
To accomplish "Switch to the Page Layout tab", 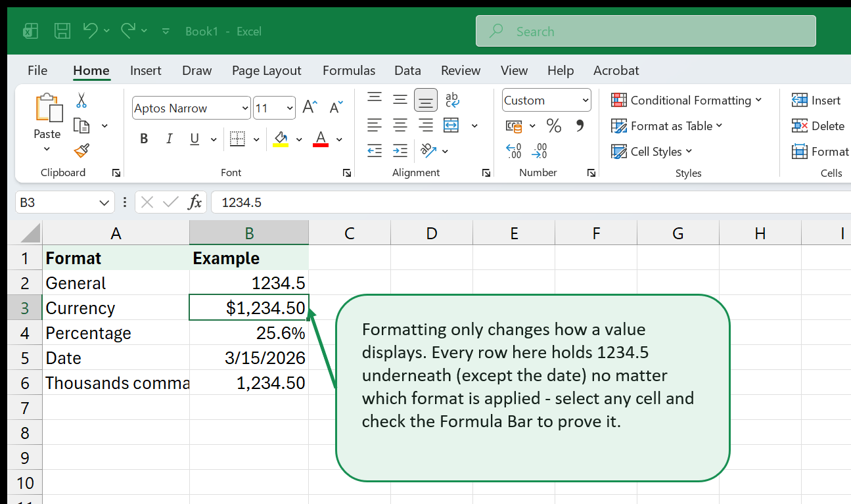I will point(266,70).
